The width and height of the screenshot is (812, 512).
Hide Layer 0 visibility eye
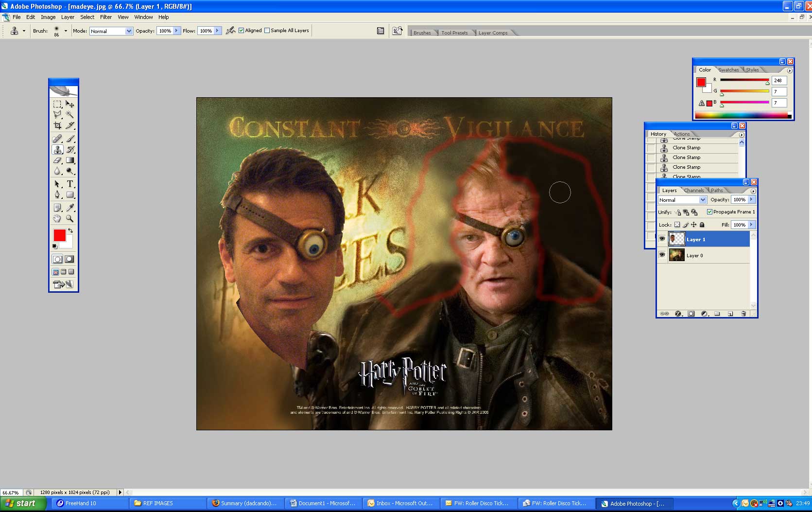[x=662, y=255]
